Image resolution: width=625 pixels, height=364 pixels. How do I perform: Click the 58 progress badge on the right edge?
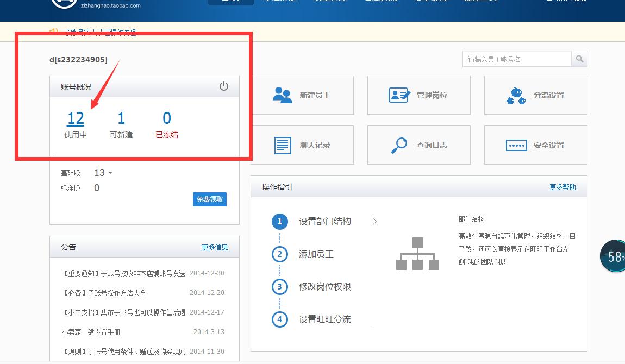614,256
